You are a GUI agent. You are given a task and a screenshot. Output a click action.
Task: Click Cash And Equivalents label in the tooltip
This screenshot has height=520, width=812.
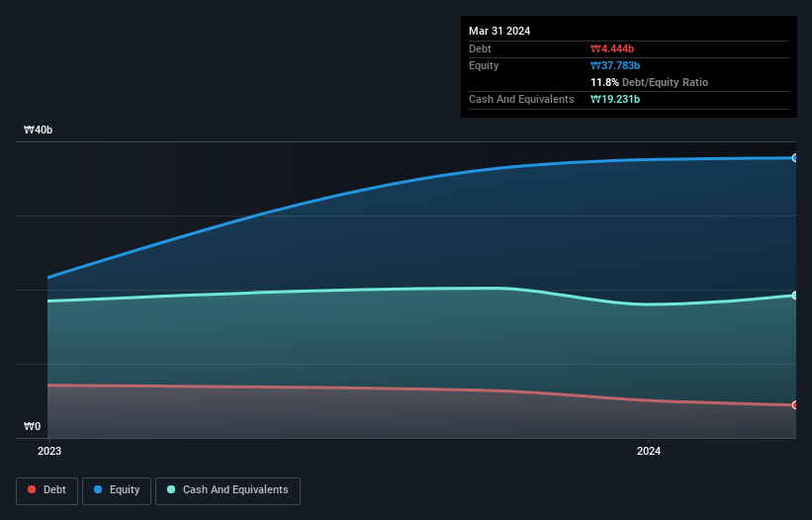[521, 99]
